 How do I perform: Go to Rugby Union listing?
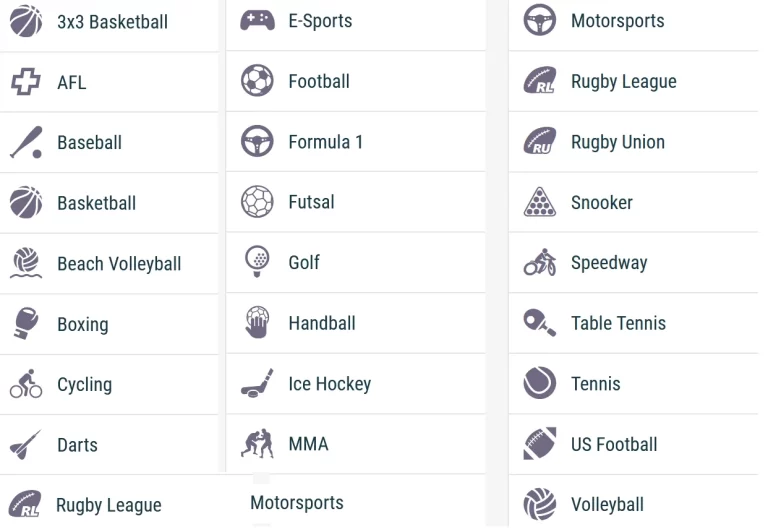click(633, 142)
